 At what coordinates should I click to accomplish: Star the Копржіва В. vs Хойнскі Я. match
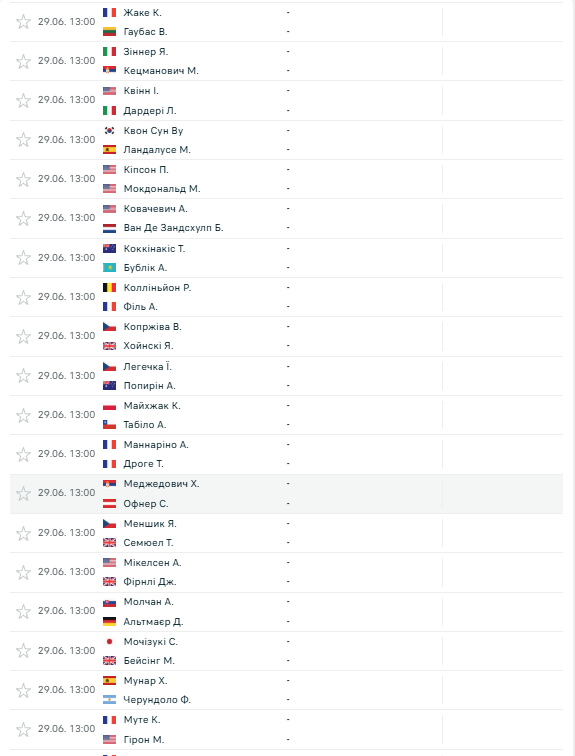coord(23,336)
